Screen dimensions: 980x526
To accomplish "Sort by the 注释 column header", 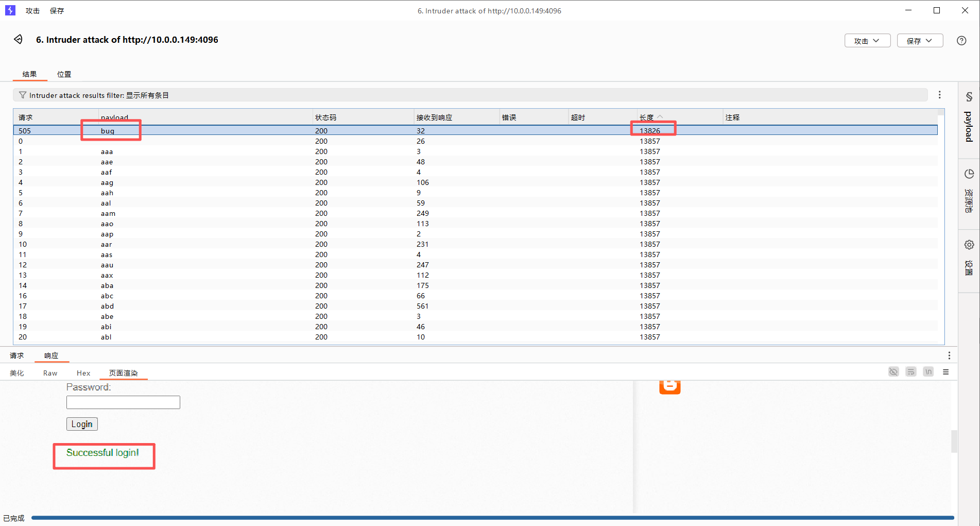I will (830, 117).
